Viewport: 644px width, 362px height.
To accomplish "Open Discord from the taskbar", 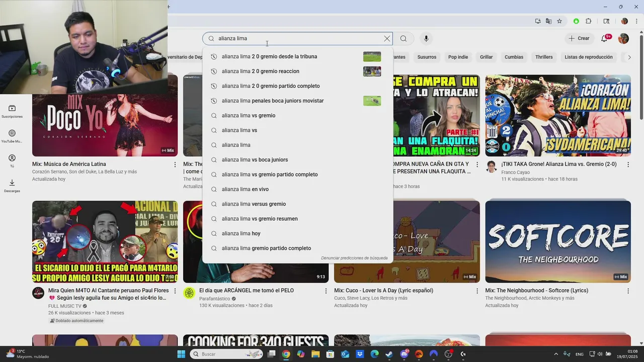I will 404,354.
